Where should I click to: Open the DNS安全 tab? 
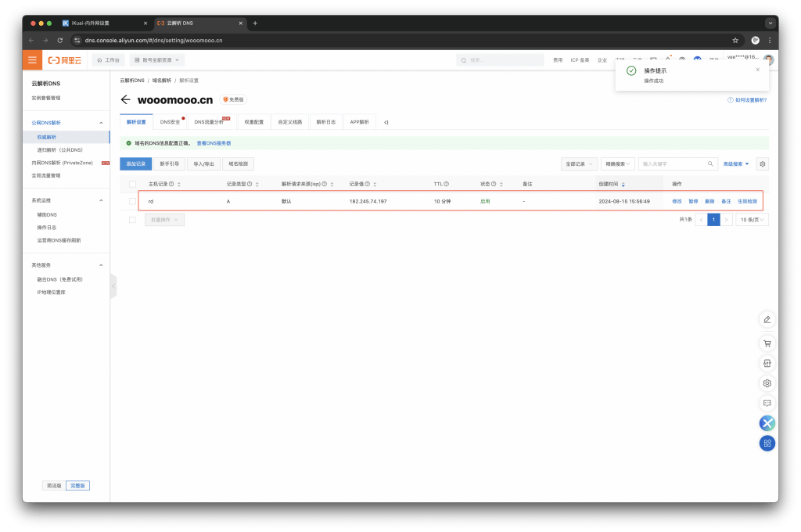pos(171,122)
